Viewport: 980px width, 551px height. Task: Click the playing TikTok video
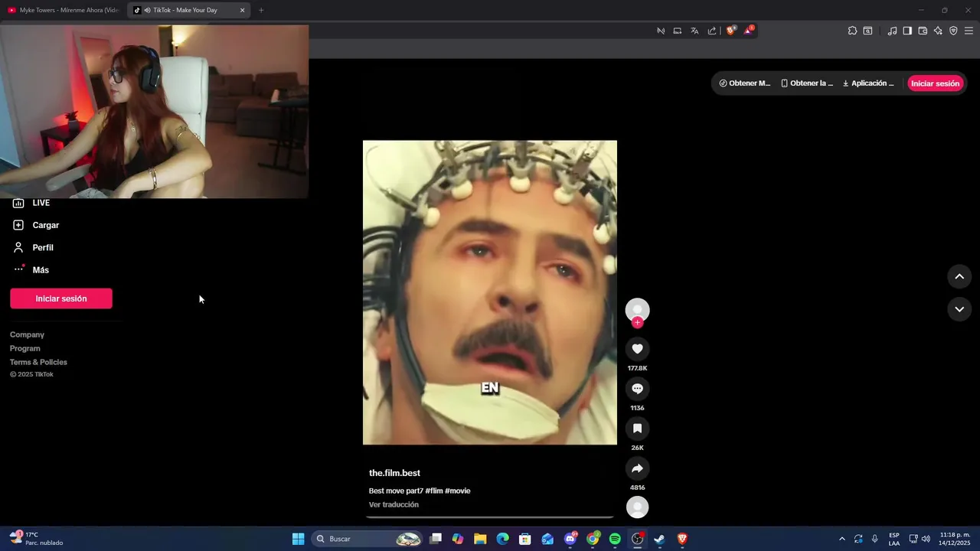pos(490,292)
